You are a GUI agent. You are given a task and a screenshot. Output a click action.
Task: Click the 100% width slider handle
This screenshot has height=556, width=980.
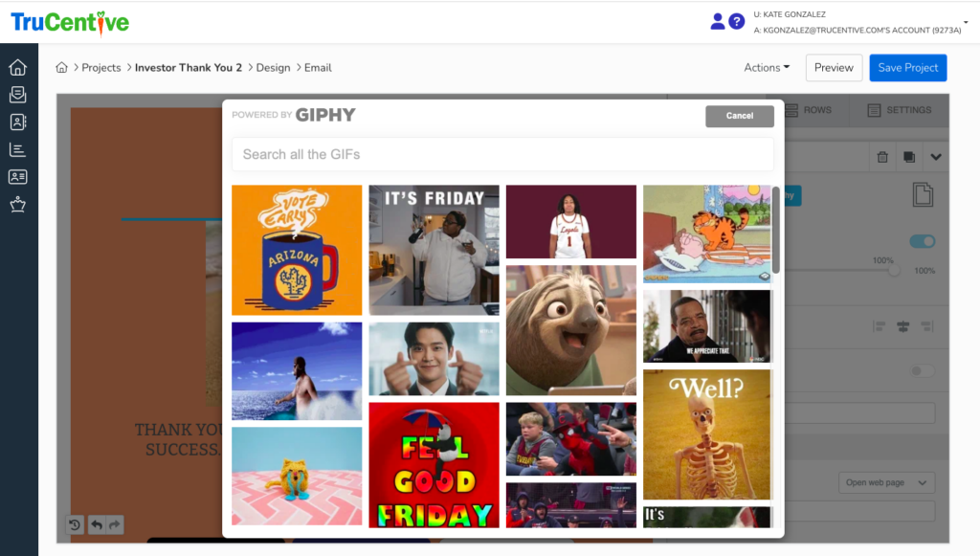click(894, 271)
